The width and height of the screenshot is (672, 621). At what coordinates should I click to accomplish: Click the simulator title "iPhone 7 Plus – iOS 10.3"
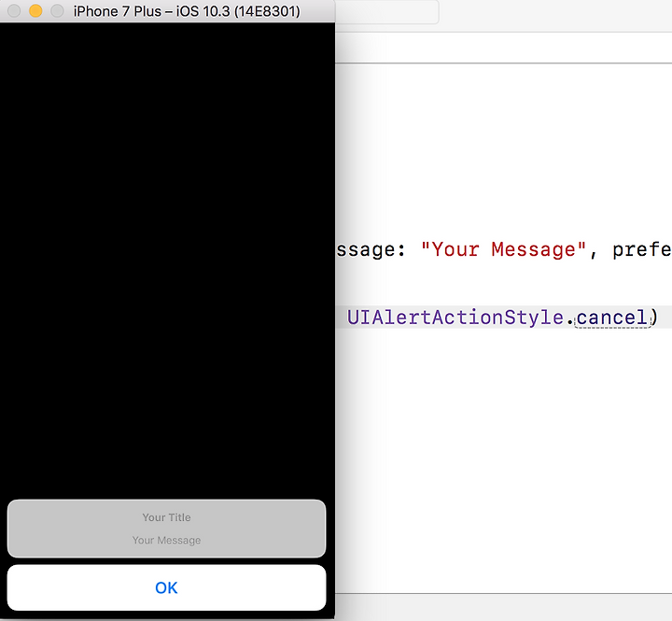(x=187, y=11)
